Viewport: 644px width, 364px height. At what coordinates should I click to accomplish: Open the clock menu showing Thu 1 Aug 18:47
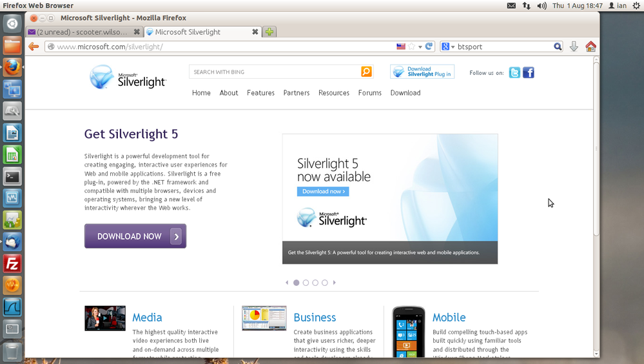[x=577, y=5]
